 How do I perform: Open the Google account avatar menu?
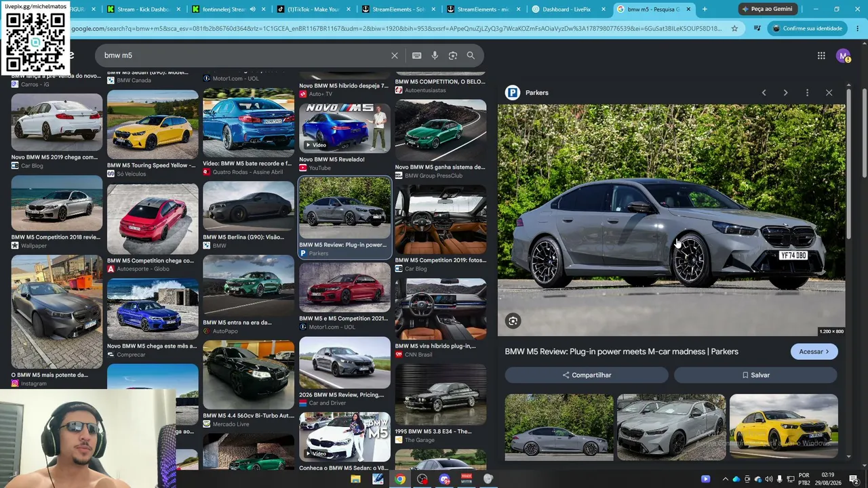tap(843, 56)
